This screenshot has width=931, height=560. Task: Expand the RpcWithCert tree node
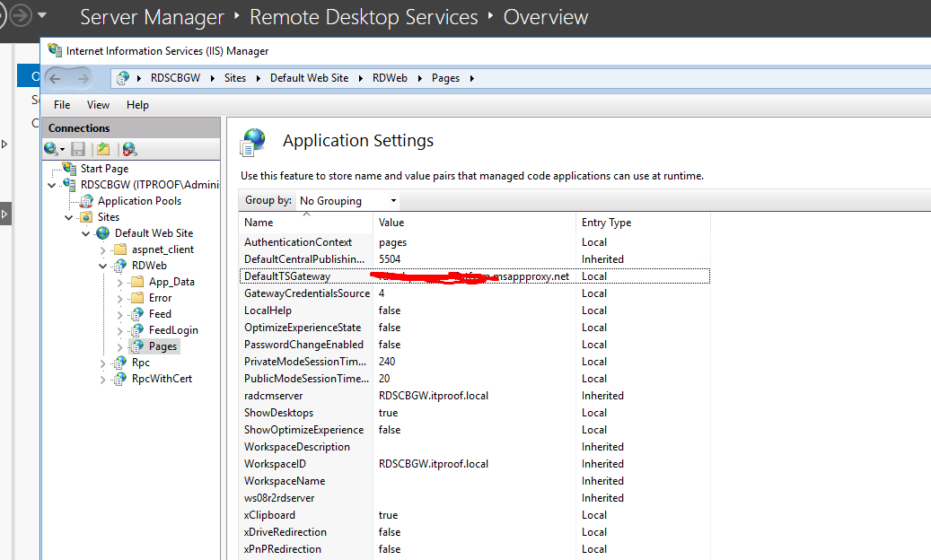[102, 379]
